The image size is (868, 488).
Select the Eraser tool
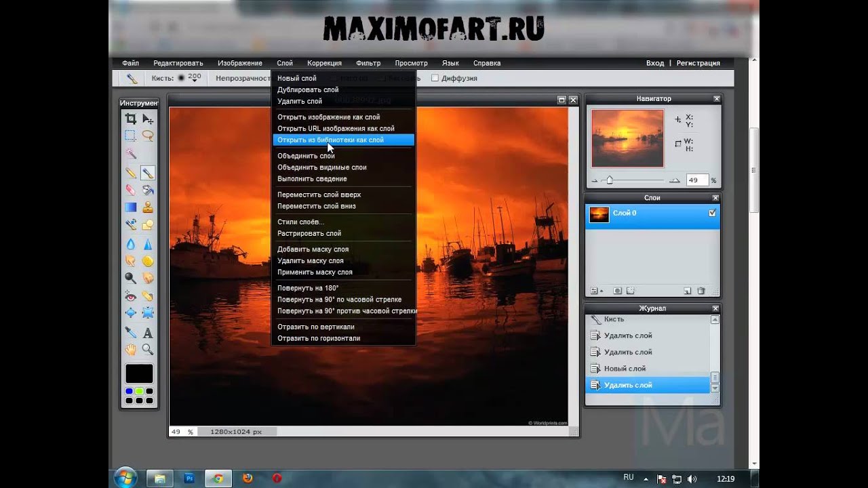(x=131, y=190)
